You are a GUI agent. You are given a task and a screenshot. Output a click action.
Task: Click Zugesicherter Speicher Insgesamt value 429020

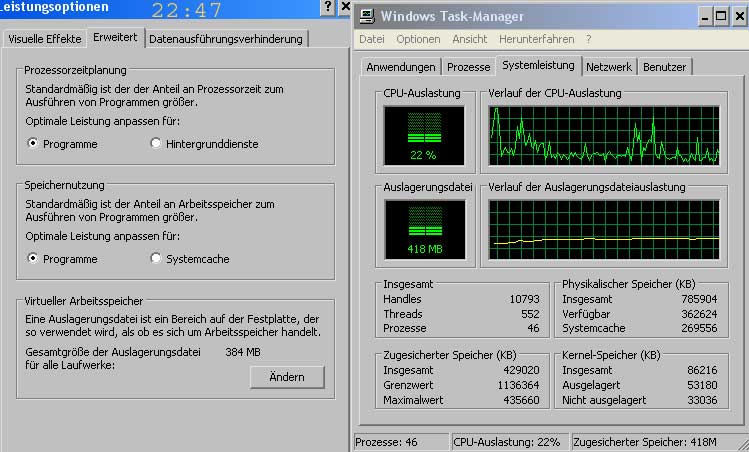pos(521,370)
